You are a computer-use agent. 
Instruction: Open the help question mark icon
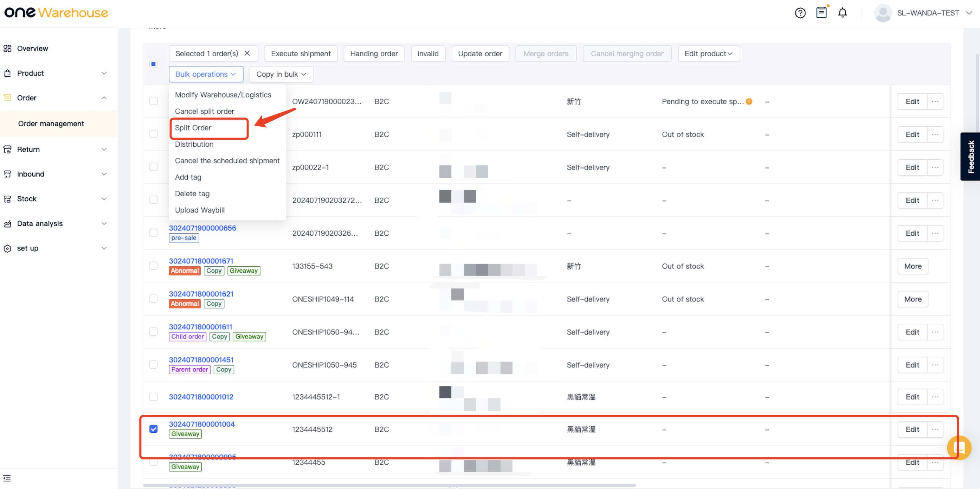click(x=800, y=13)
